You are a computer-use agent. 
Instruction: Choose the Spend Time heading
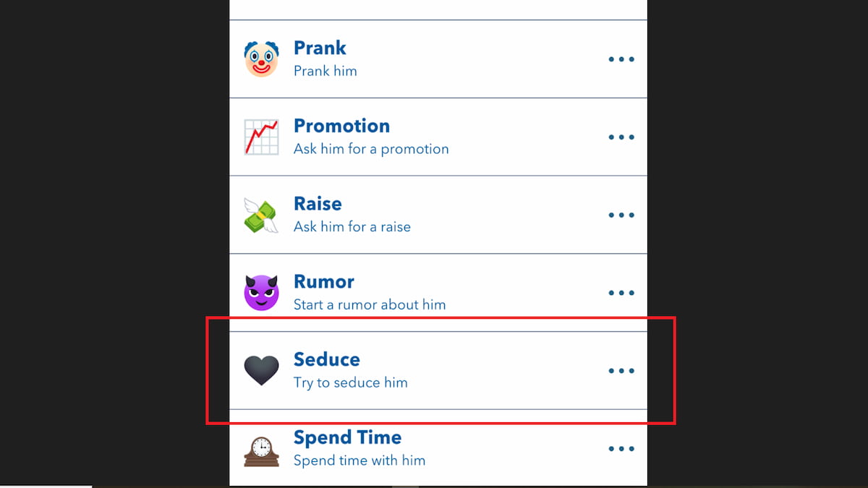[x=347, y=437]
